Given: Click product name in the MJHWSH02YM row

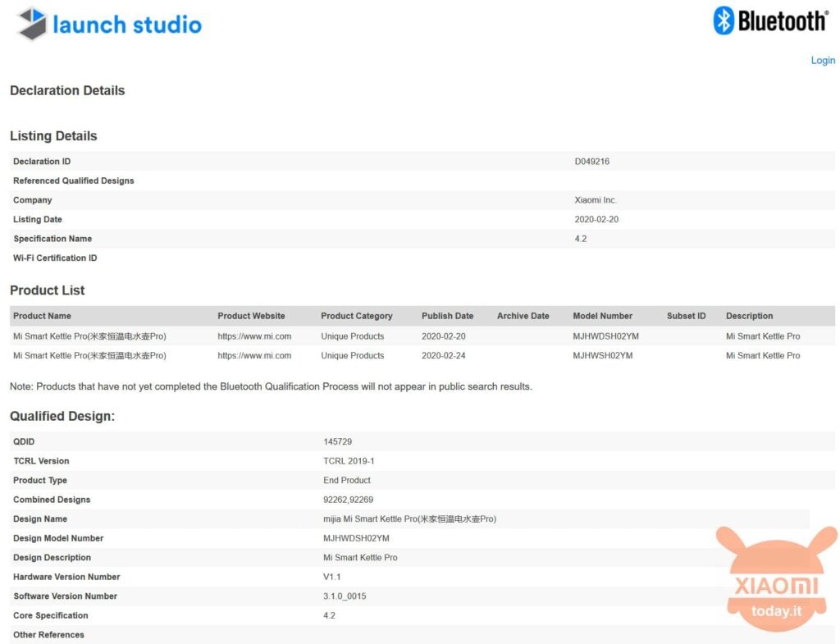Looking at the screenshot, I should (89, 355).
